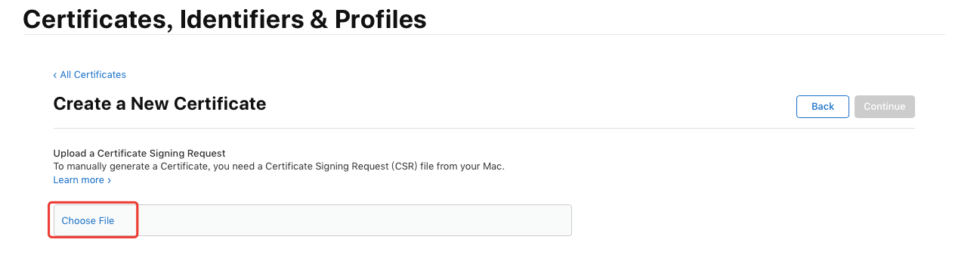Click the arrow after Learn more

109,180
